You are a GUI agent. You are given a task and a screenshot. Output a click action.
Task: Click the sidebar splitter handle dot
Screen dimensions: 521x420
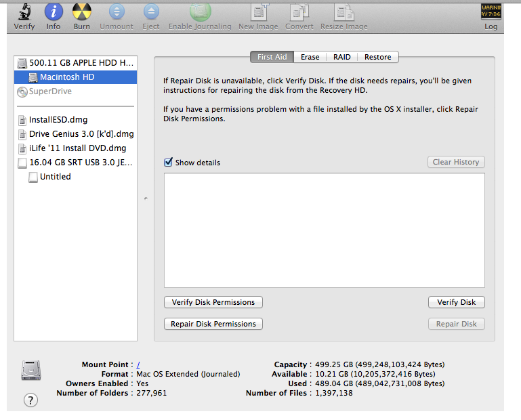[x=146, y=198]
